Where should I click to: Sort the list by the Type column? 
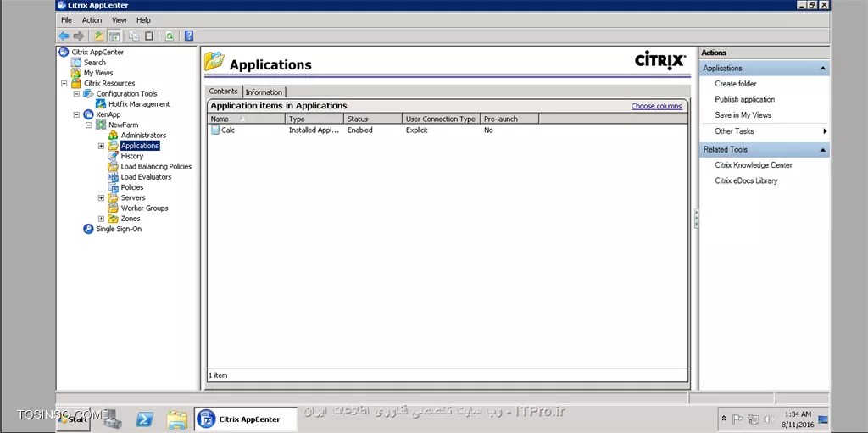(x=314, y=119)
